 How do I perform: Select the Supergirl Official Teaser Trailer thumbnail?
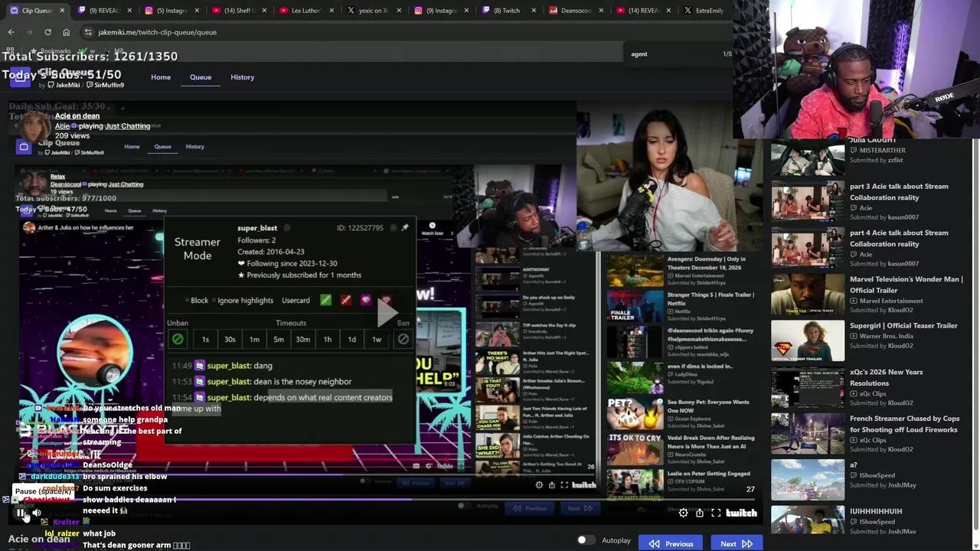(807, 341)
